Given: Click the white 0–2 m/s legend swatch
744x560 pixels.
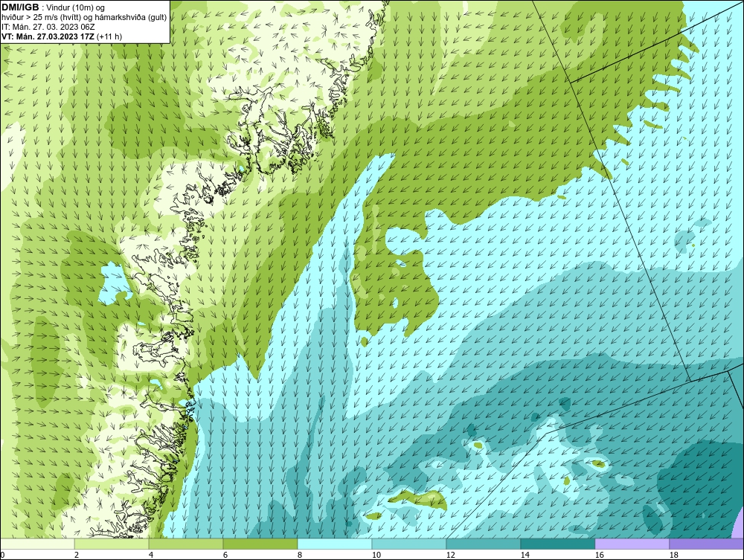Looking at the screenshot, I should [37, 544].
